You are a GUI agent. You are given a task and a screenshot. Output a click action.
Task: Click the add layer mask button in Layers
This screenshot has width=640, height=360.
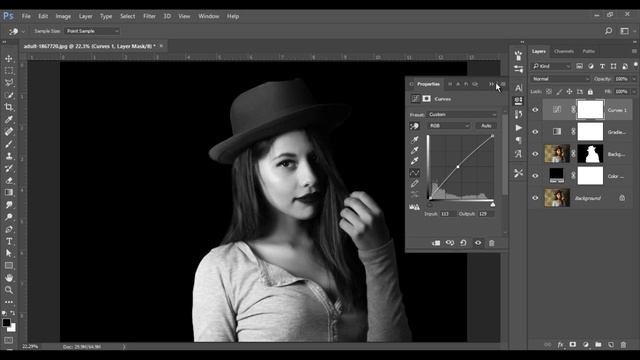tap(573, 345)
